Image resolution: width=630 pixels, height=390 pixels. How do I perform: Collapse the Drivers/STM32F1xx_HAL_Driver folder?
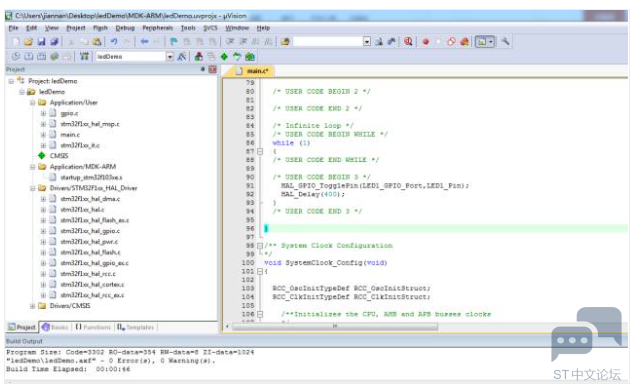(x=33, y=188)
